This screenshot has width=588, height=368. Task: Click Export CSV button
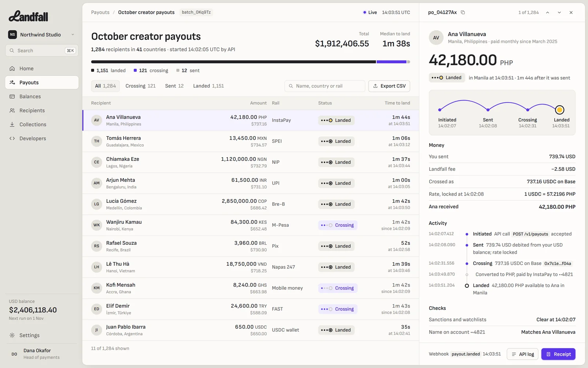point(389,86)
